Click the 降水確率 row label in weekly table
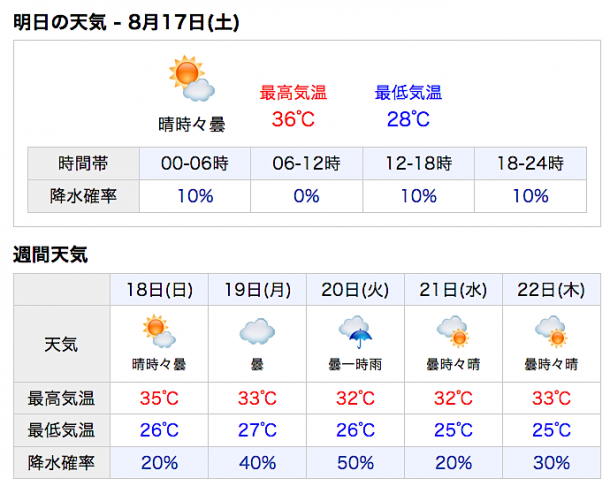Screen dimensions: 610x486 pyautogui.click(x=61, y=463)
